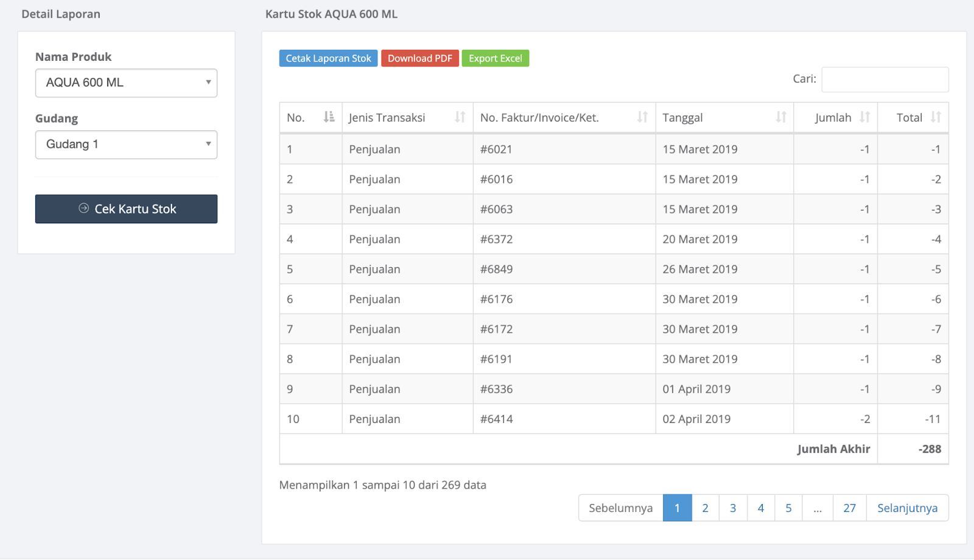Click invoice number #6063
This screenshot has height=560, width=974.
(x=496, y=209)
